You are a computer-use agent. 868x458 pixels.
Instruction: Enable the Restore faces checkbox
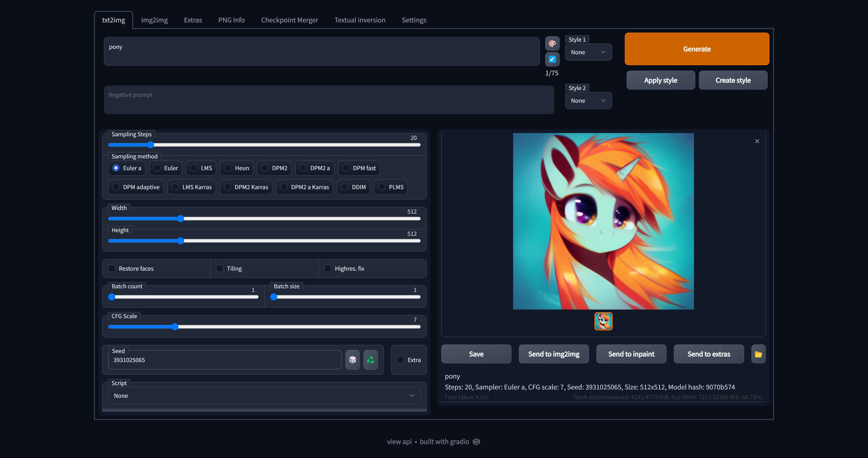point(112,268)
